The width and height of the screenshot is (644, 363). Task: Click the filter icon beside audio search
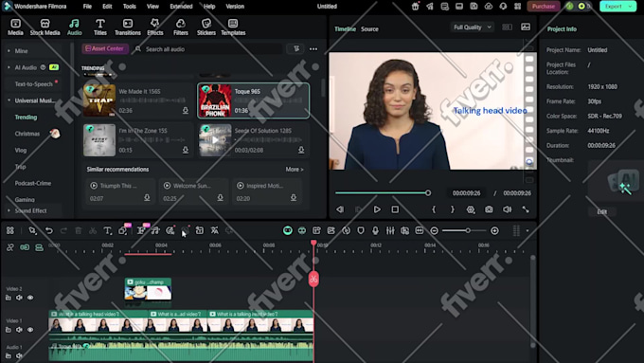(x=296, y=49)
